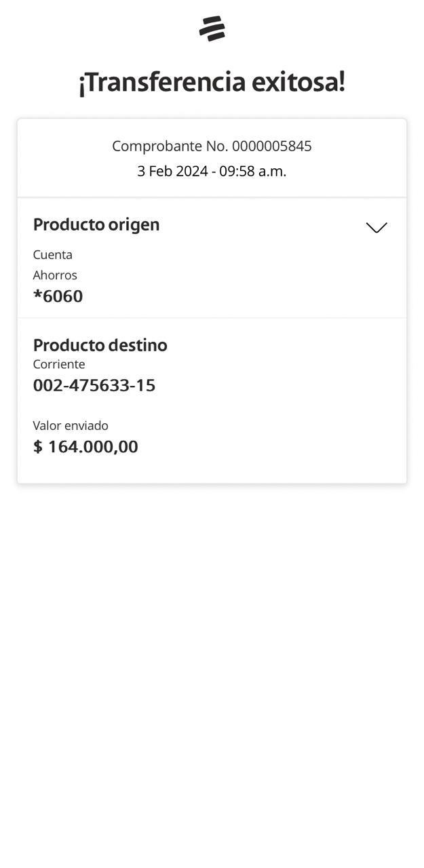
Task: Click the 'Producto destino' section title
Action: [100, 345]
